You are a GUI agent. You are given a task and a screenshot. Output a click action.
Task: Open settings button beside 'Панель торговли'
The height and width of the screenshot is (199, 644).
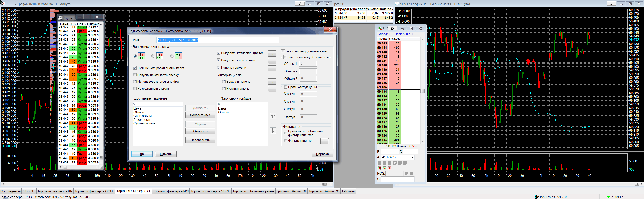coord(272,68)
